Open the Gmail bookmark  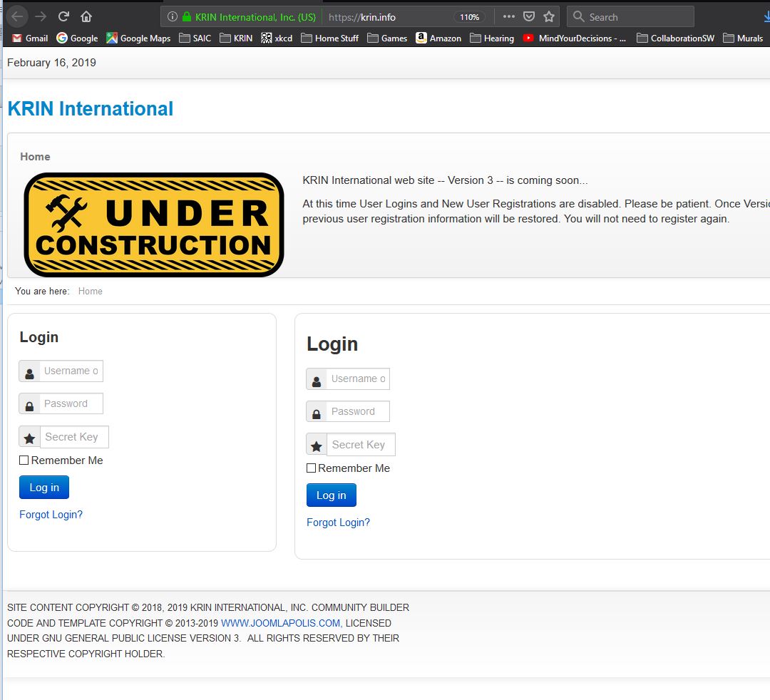pos(30,38)
